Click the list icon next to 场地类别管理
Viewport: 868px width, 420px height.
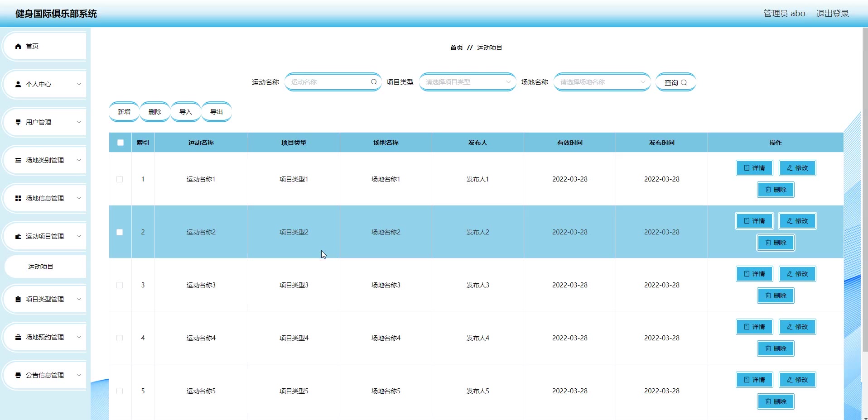18,160
